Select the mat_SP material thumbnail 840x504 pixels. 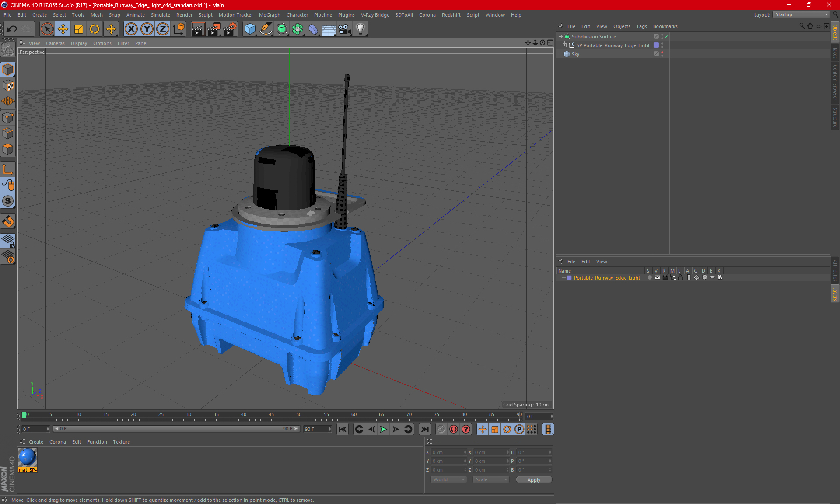click(x=28, y=458)
